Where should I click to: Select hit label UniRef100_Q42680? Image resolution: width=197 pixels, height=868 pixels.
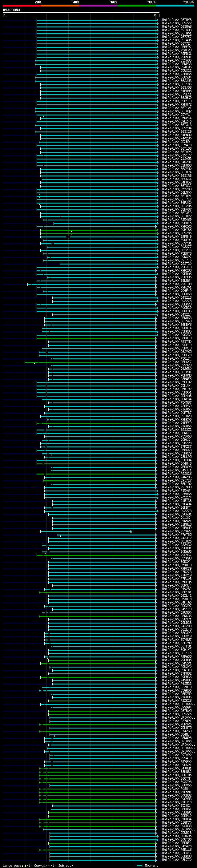(177, 369)
